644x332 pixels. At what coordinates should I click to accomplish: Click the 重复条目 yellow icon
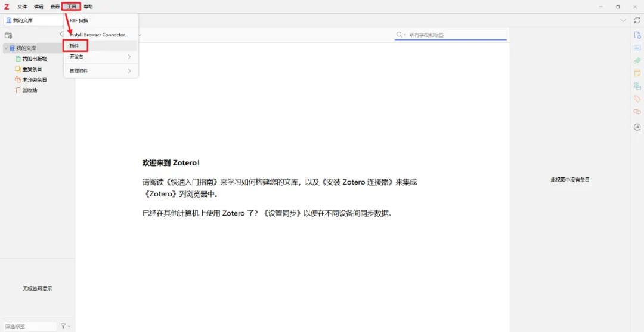pos(18,69)
